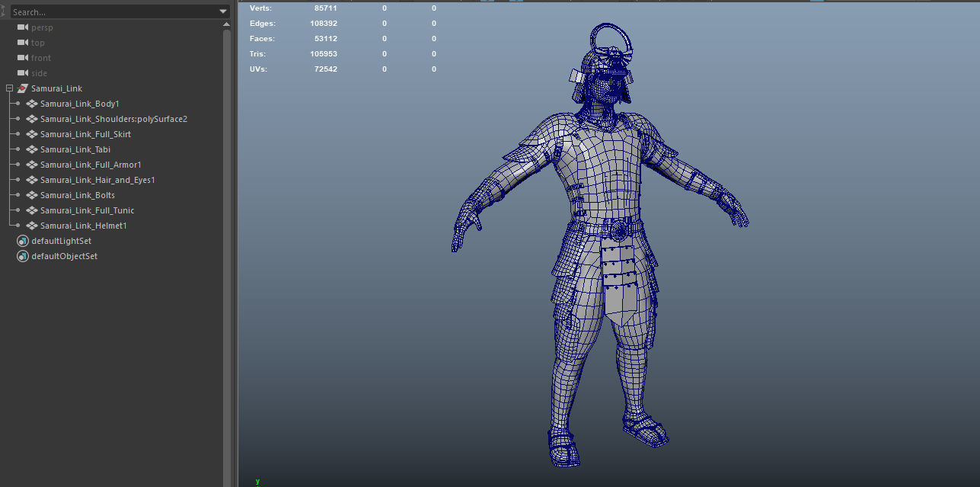
Task: Click the Faces label in the heads-up display
Action: pos(262,39)
